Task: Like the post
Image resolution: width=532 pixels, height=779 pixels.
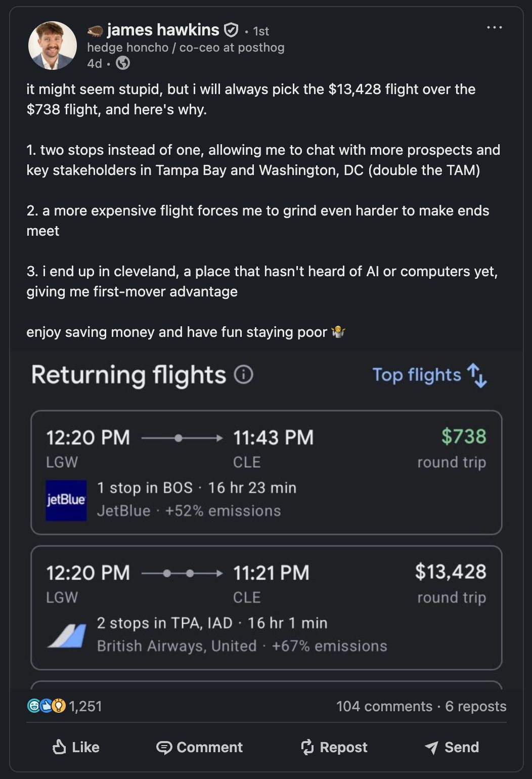Action: coord(76,747)
